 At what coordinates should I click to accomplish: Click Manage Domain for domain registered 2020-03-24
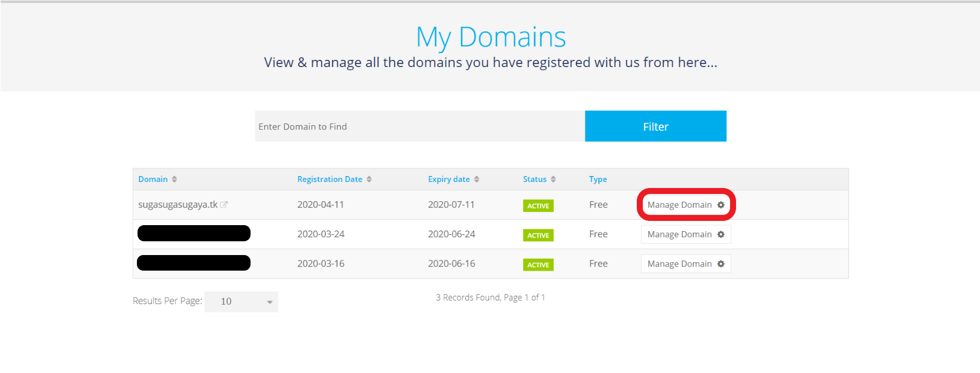click(x=680, y=234)
